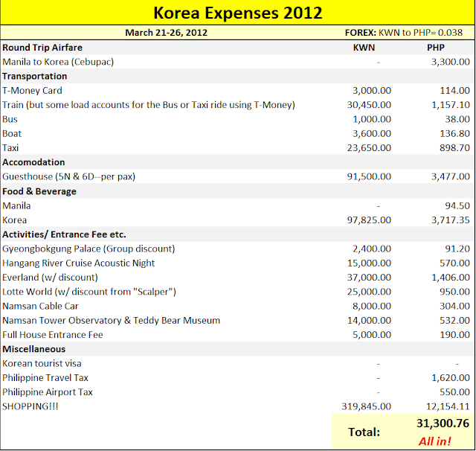Select the 1,406.00 PHP Everland value
Screen dimensions: 476x451
451,278
